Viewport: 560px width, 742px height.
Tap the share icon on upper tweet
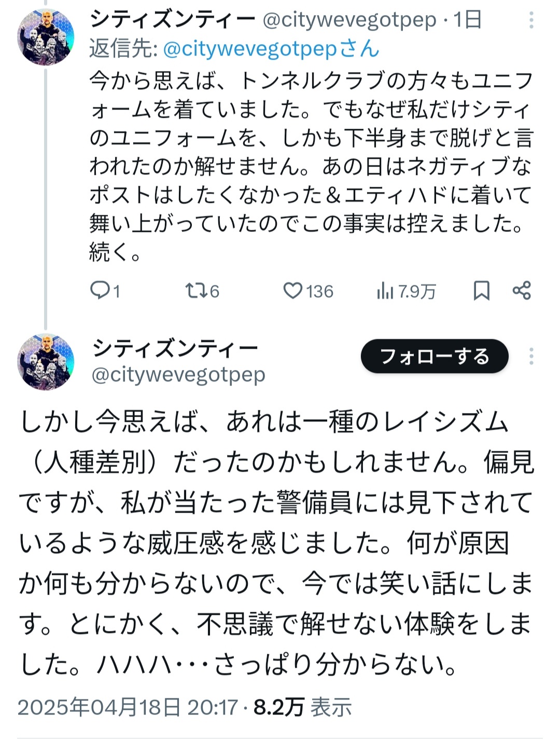[522, 291]
